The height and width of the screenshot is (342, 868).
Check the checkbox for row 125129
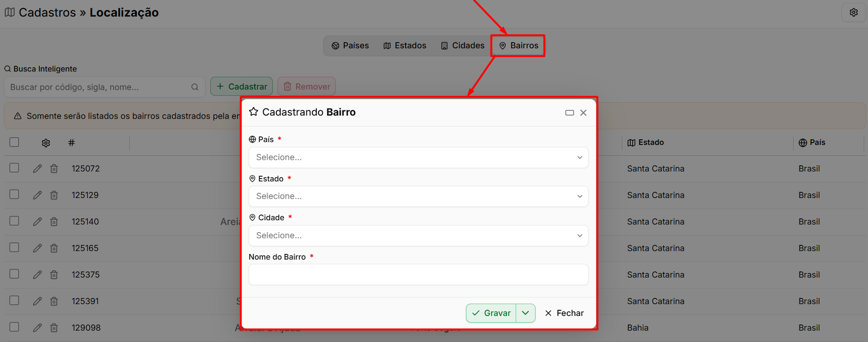(x=14, y=194)
